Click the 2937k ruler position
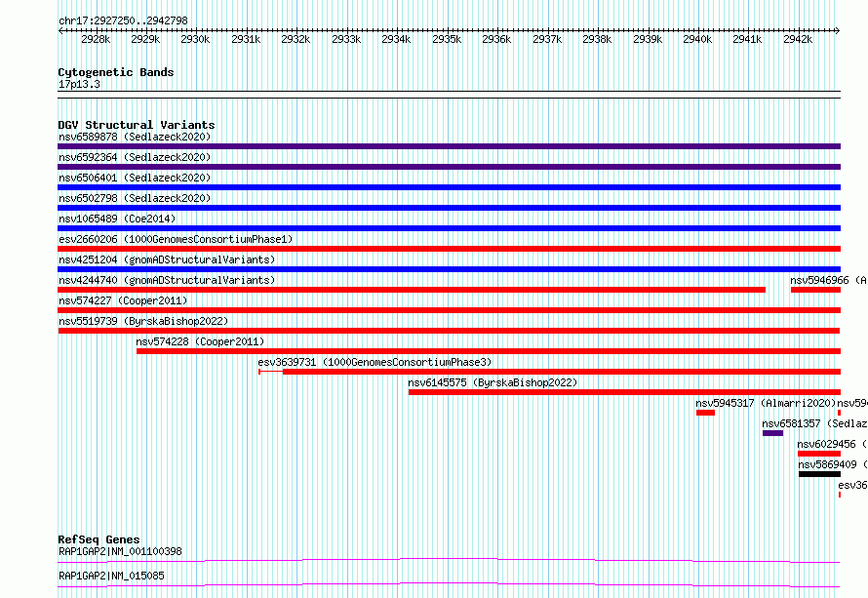Viewport: 868px width, 598px height. tap(547, 39)
